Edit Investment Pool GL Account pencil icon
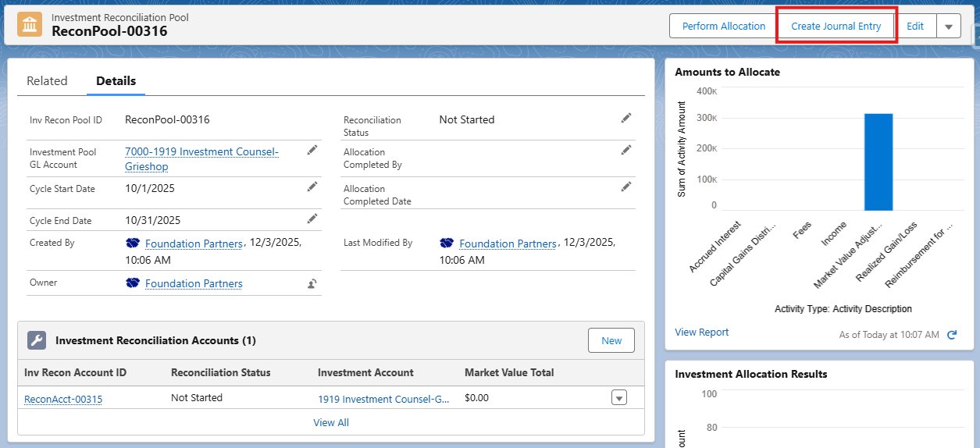The width and height of the screenshot is (980, 448). pos(312,150)
